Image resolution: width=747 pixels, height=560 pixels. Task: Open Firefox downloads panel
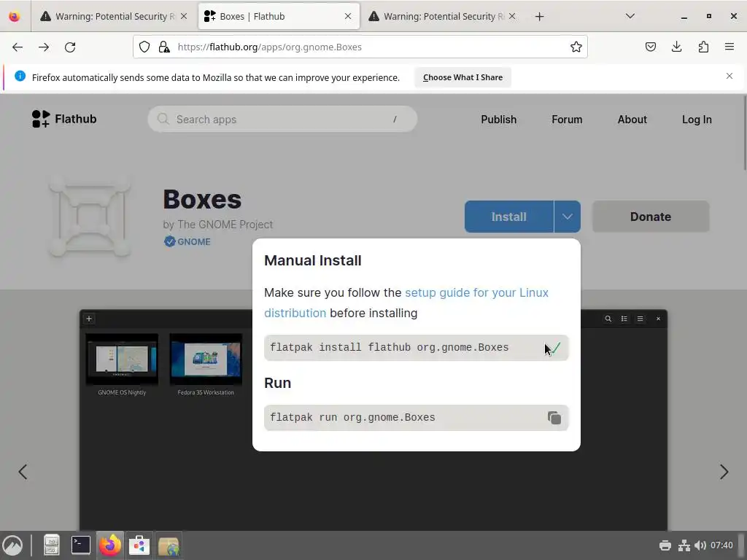pos(676,47)
